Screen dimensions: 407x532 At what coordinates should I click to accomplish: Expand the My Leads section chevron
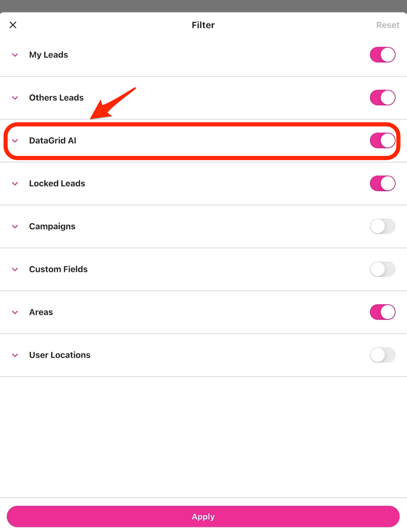pos(15,55)
